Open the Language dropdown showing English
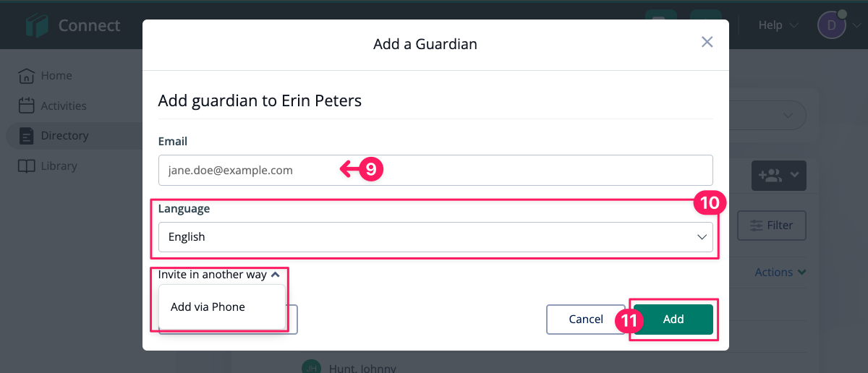The height and width of the screenshot is (373, 868). click(x=435, y=236)
